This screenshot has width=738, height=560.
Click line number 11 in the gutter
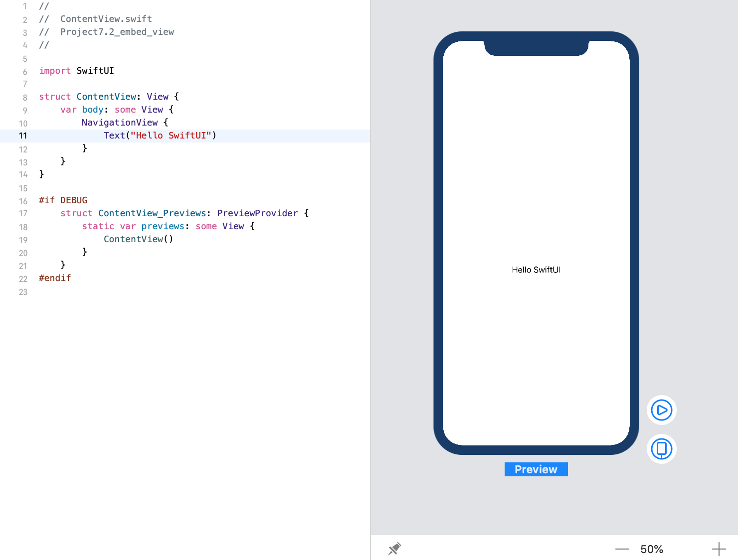23,136
